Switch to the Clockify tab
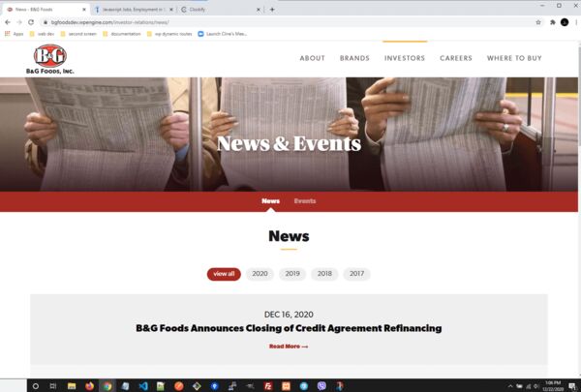 pos(220,10)
